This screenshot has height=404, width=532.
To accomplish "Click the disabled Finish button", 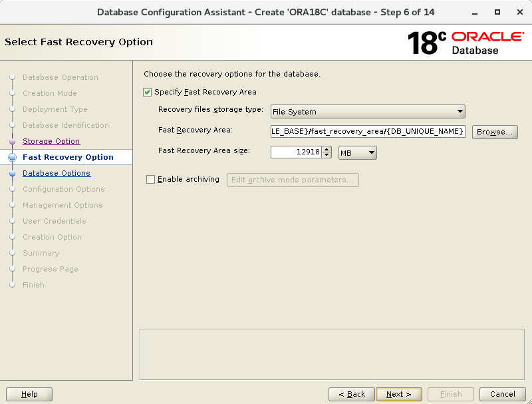I will pyautogui.click(x=451, y=394).
